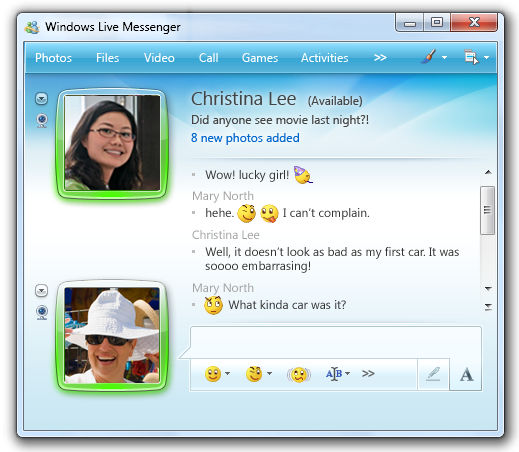Click the conversation scrollbar thumb
This screenshot has width=519, height=452.
(487, 210)
